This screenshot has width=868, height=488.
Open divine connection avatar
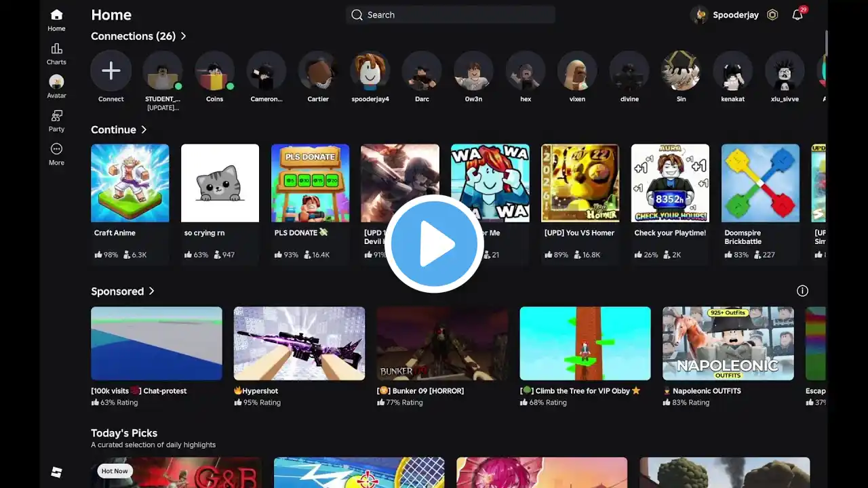coord(629,70)
